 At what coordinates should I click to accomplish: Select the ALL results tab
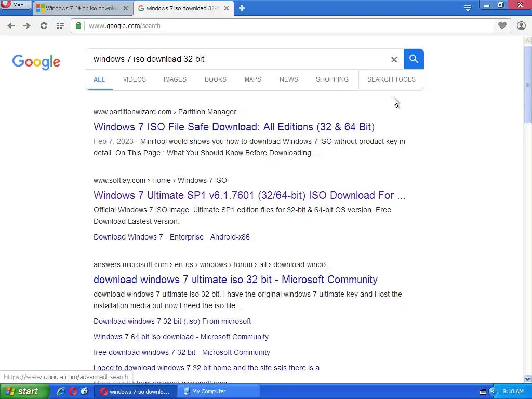99,79
